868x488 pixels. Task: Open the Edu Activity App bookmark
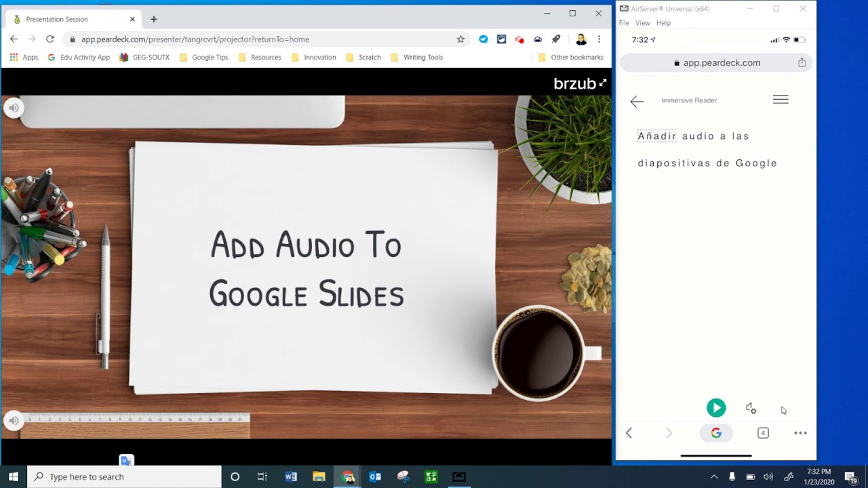click(79, 58)
